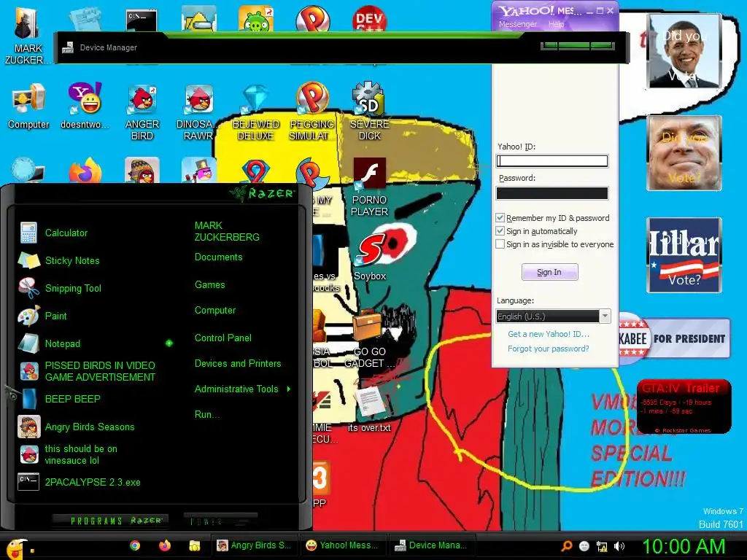The height and width of the screenshot is (560, 747).
Task: Open the Messenger menu in Yahoo
Action: tap(518, 24)
